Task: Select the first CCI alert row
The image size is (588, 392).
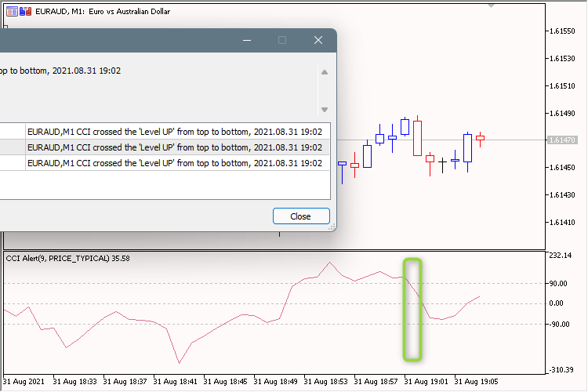Action: pyautogui.click(x=165, y=132)
